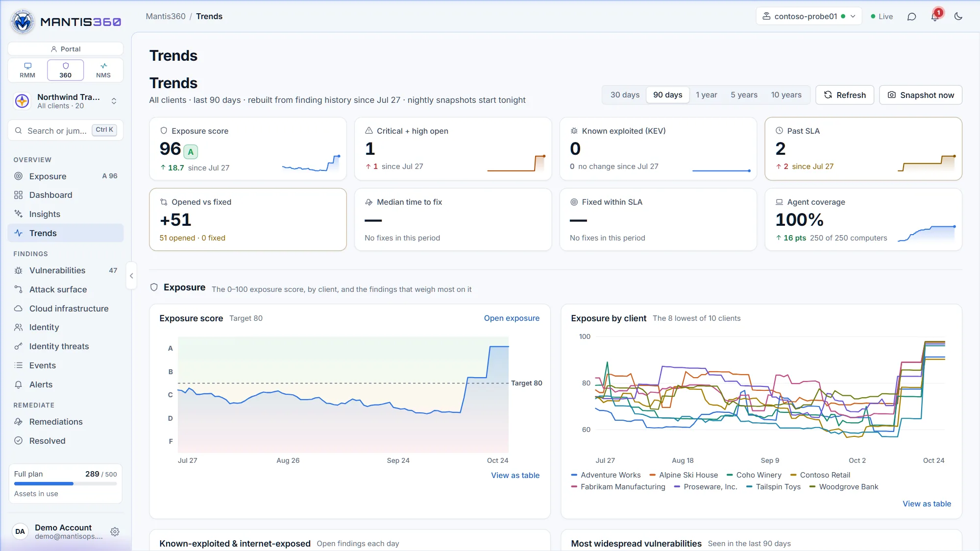This screenshot has height=551, width=980.
Task: Toggle dark mode moon icon
Action: pos(958,17)
